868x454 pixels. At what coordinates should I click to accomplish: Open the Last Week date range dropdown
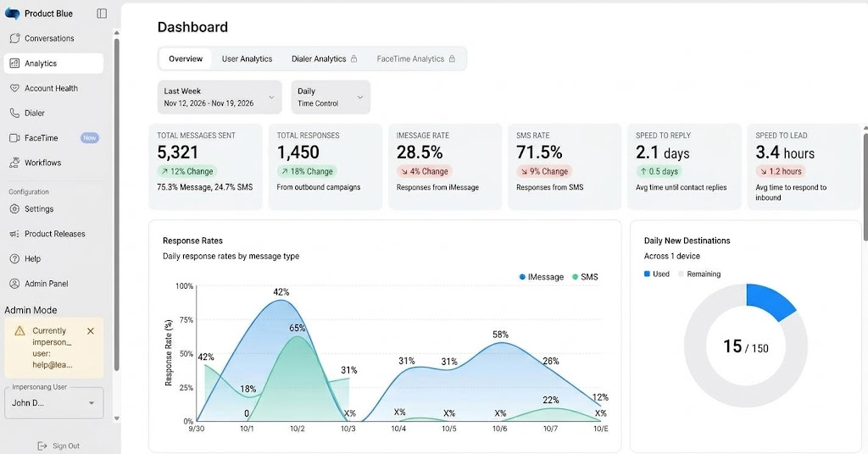point(220,97)
